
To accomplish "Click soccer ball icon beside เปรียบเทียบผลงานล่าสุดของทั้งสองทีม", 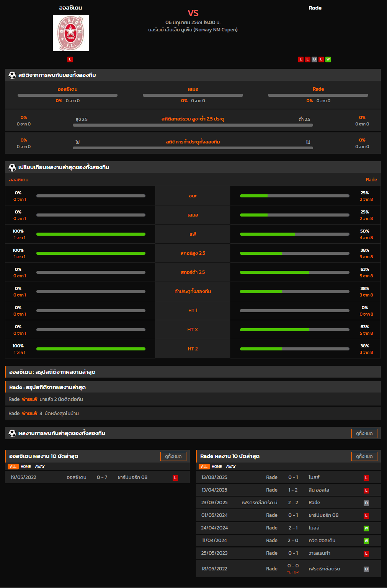I will point(12,167).
